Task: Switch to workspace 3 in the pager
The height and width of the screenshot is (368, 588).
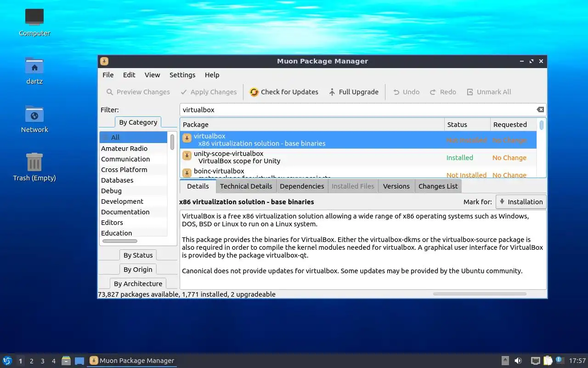Action: [43, 361]
